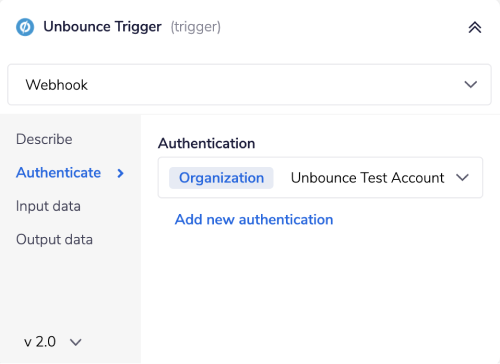Click the Unbounce logo icon
The height and width of the screenshot is (364, 500).
pos(25,27)
